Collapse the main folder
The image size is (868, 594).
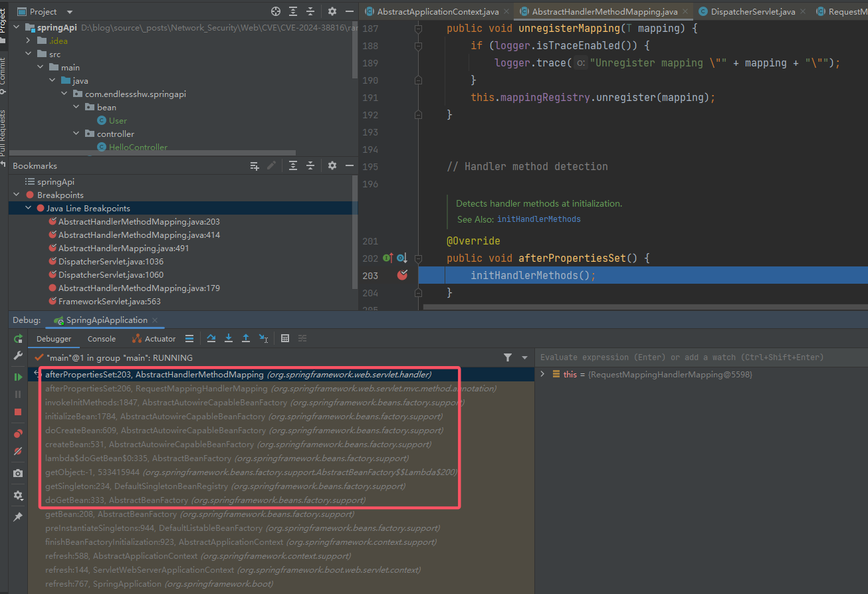(x=40, y=68)
